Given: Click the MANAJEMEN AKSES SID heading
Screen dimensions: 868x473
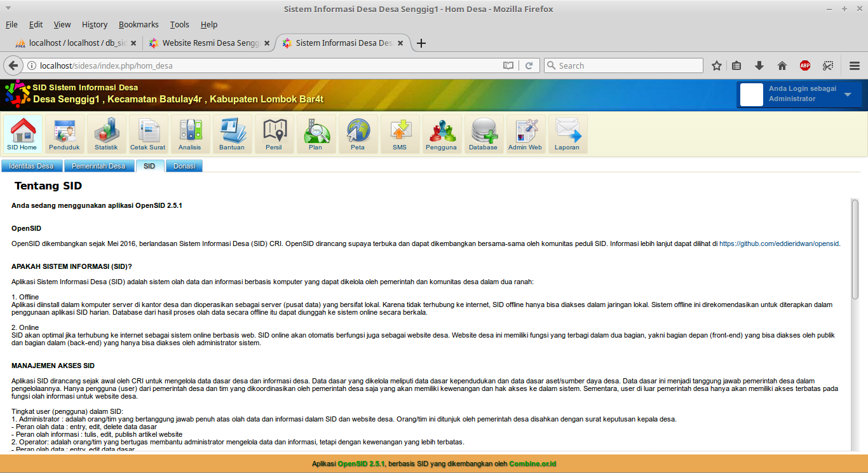Looking at the screenshot, I should point(53,366).
